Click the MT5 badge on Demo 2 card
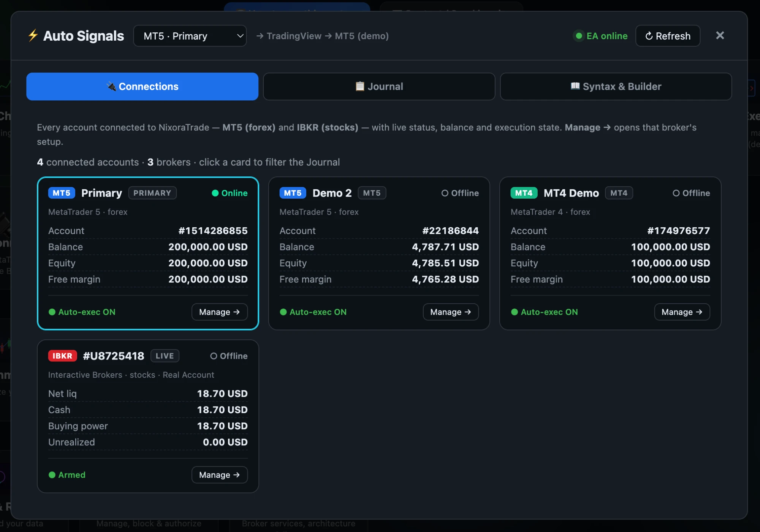The width and height of the screenshot is (760, 532). point(293,193)
